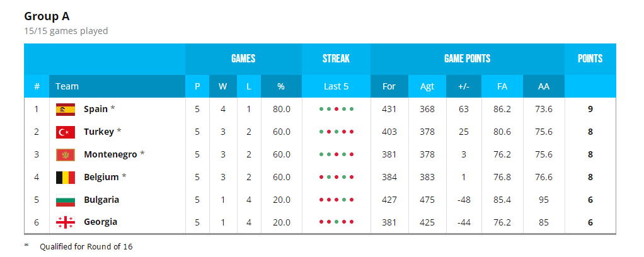
Task: Open the Spain team link
Action: (96, 109)
